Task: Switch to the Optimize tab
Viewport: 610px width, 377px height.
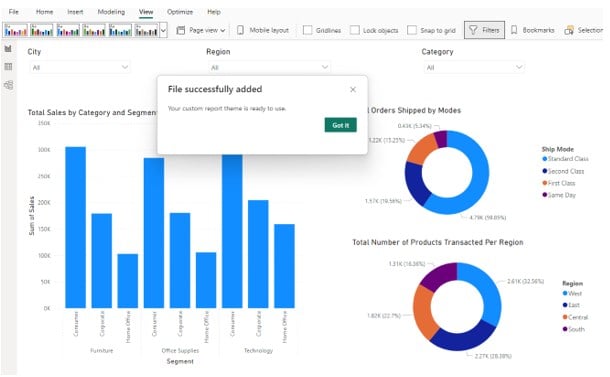Action: tap(180, 12)
